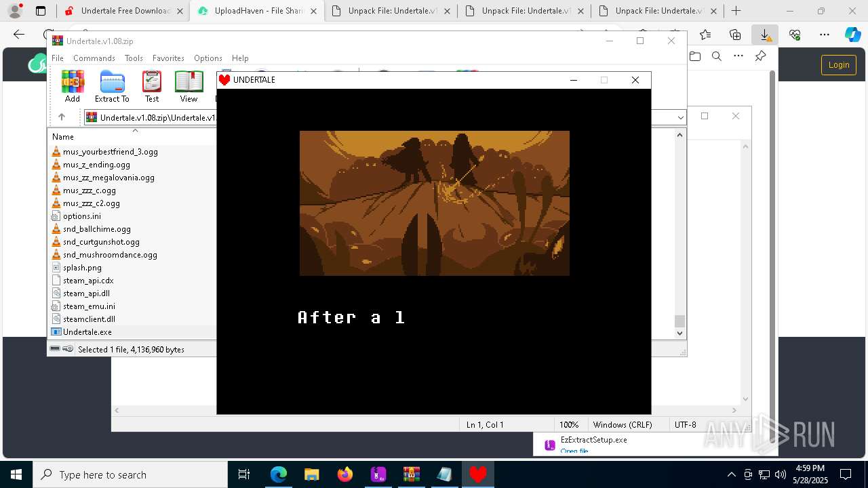The width and height of the screenshot is (868, 488).
Task: Expand the WinRAR address path dropdown
Action: (x=680, y=117)
